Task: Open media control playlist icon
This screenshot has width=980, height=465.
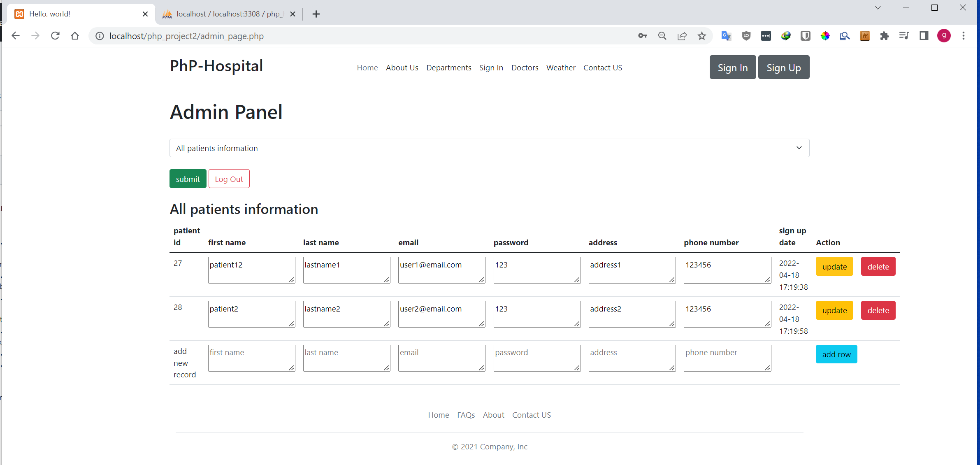Action: (904, 36)
